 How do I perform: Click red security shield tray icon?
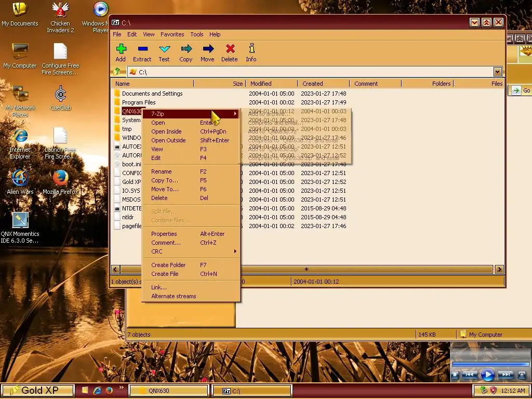tap(494, 391)
